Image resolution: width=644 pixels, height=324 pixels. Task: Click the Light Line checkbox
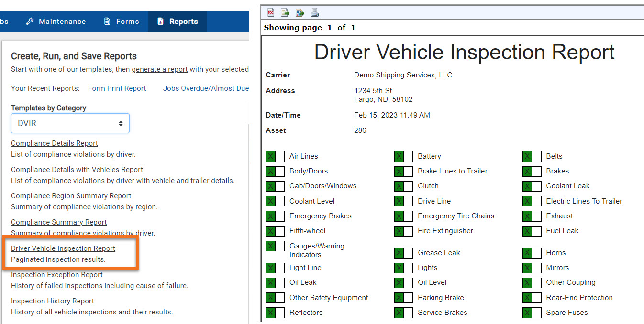[275, 268]
